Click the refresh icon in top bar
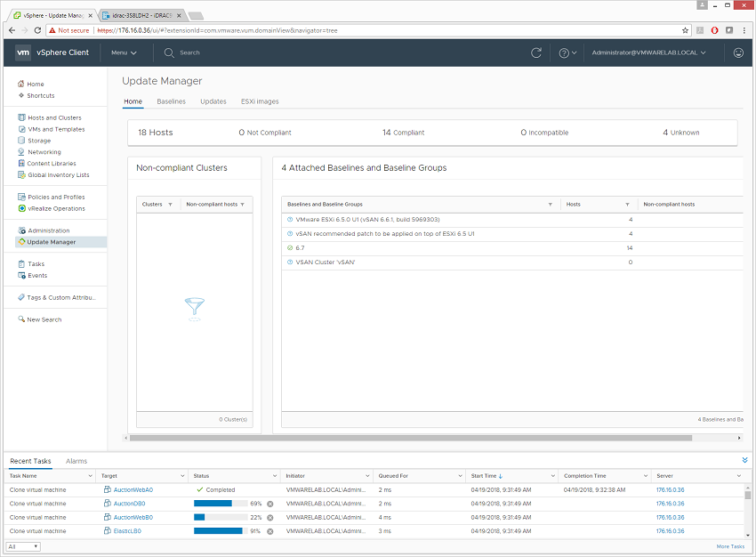756x557 pixels. (x=536, y=52)
